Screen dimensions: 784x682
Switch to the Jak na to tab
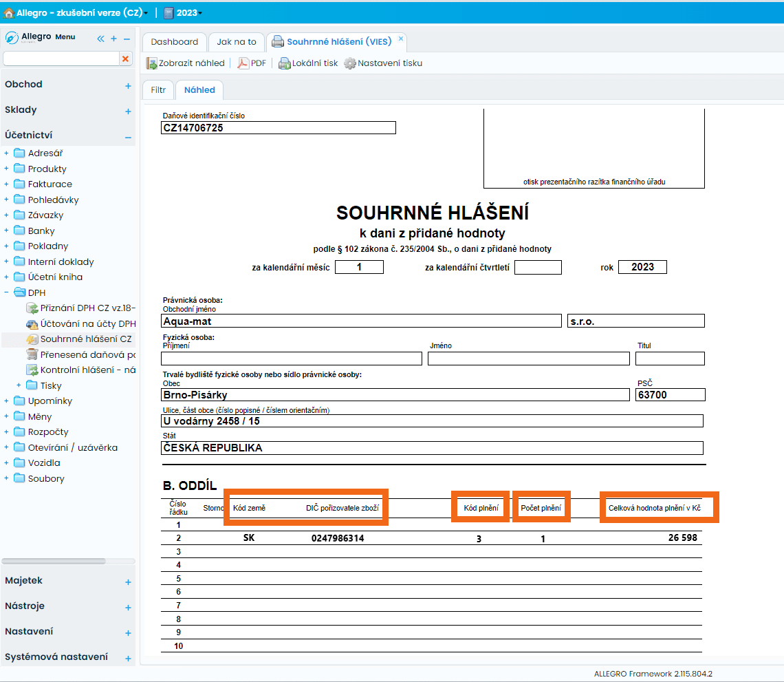pos(237,42)
